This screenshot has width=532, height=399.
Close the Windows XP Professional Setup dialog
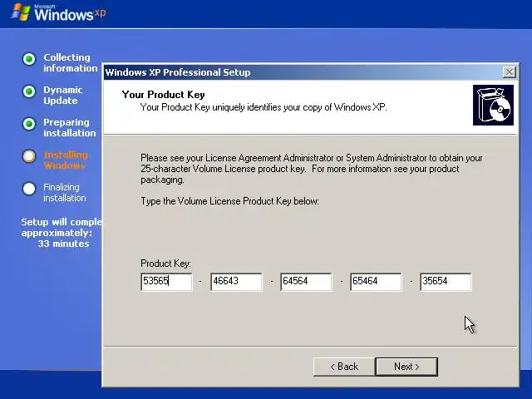tap(510, 72)
